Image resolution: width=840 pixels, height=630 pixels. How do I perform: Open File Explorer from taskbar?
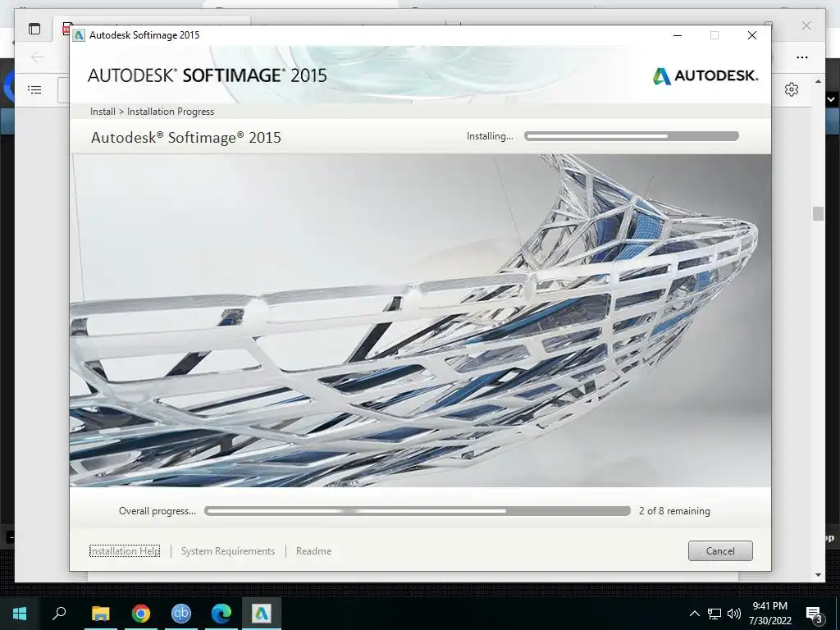click(x=100, y=614)
